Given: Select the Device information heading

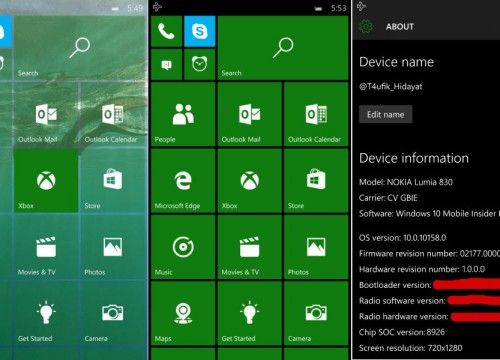Looking at the screenshot, I should tap(414, 158).
